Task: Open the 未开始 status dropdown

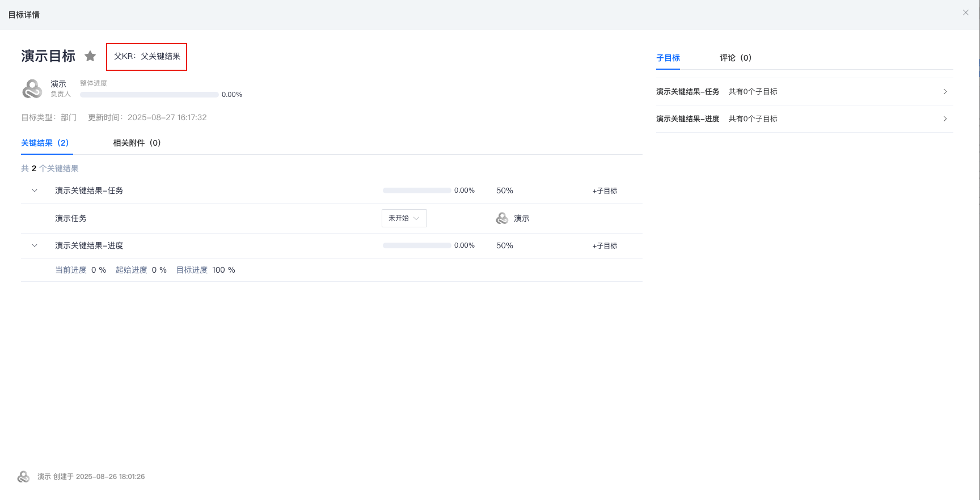Action: click(404, 218)
